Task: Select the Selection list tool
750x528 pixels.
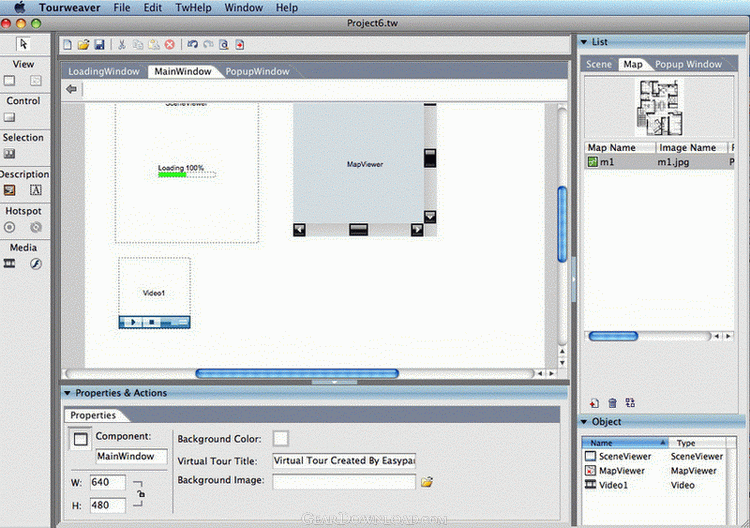Action: (x=10, y=154)
